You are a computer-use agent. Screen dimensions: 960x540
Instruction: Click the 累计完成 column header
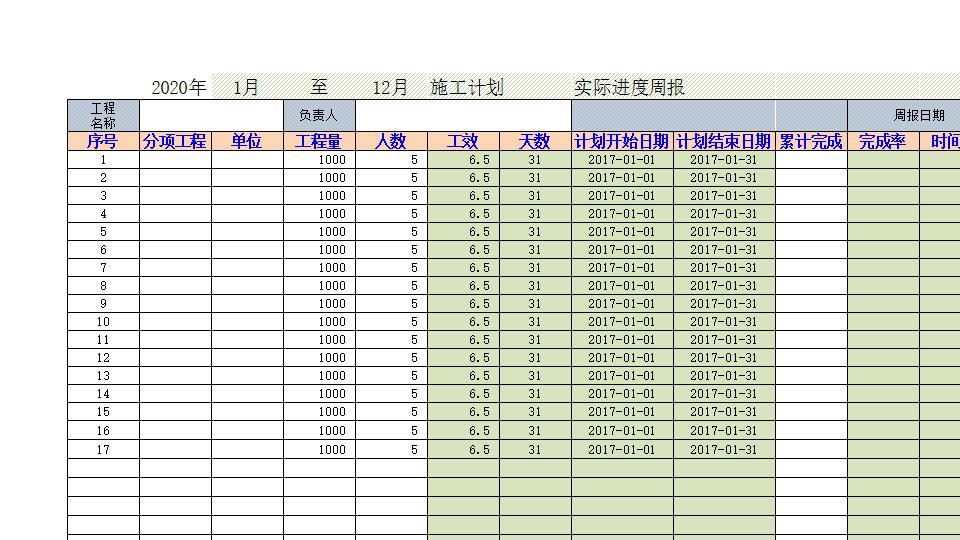[811, 141]
